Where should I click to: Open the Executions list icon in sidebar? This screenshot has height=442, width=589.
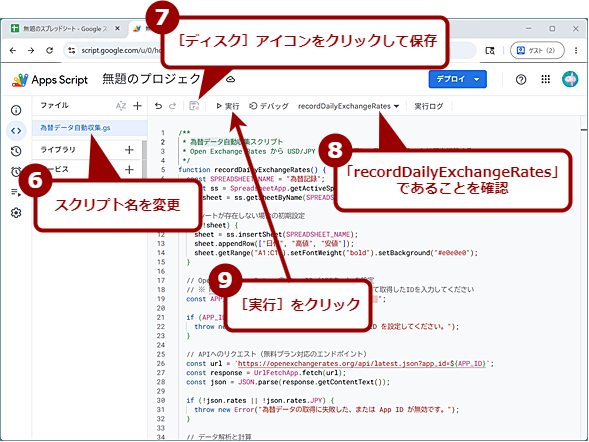(16, 192)
